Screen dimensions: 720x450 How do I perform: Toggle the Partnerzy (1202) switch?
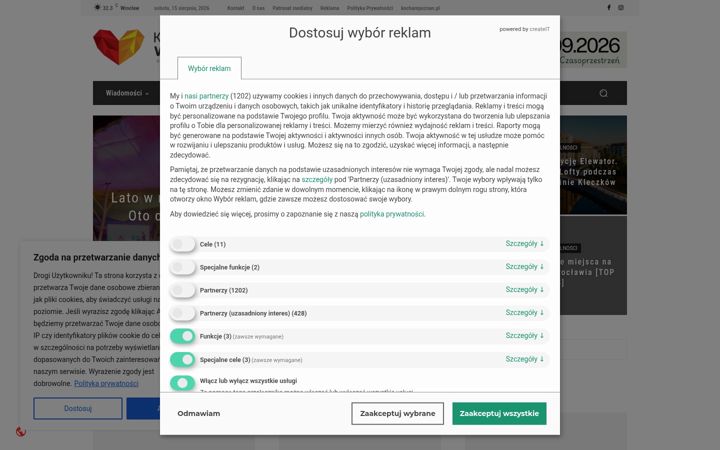click(183, 290)
